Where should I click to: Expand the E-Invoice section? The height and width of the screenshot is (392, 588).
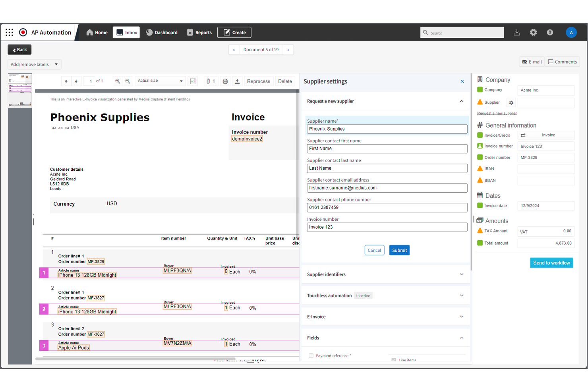461,317
